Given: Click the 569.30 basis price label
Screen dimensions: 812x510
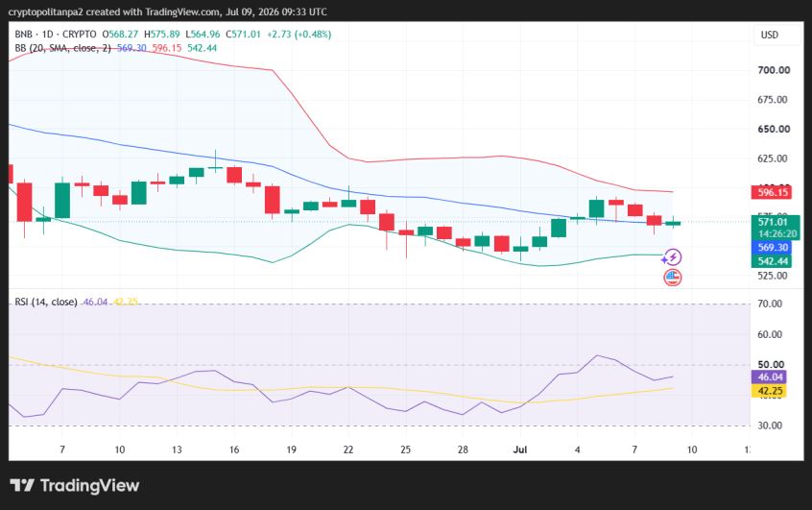Looking at the screenshot, I should 772,248.
